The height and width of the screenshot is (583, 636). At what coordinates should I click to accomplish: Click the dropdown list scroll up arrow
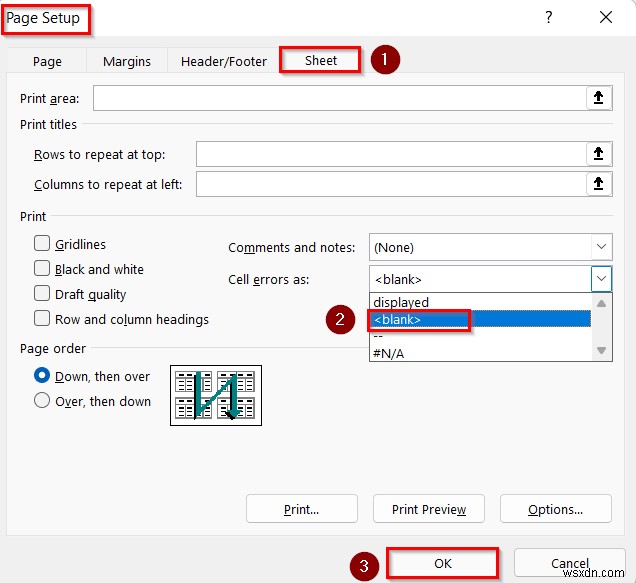pyautogui.click(x=602, y=303)
